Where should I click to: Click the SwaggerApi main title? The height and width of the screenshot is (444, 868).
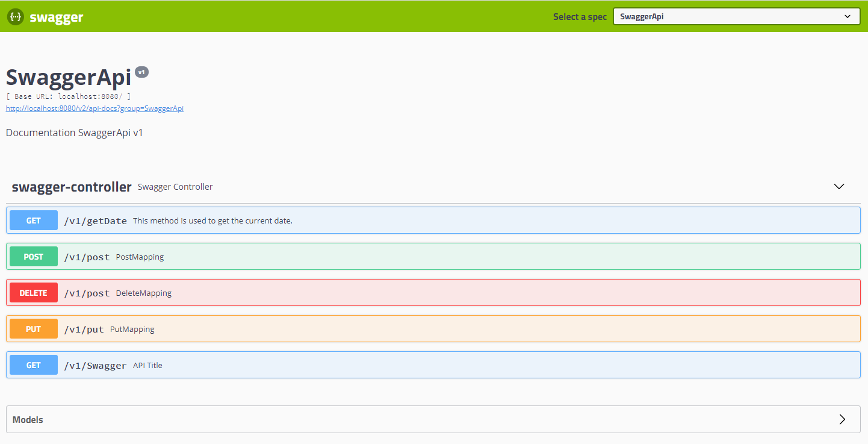(69, 78)
